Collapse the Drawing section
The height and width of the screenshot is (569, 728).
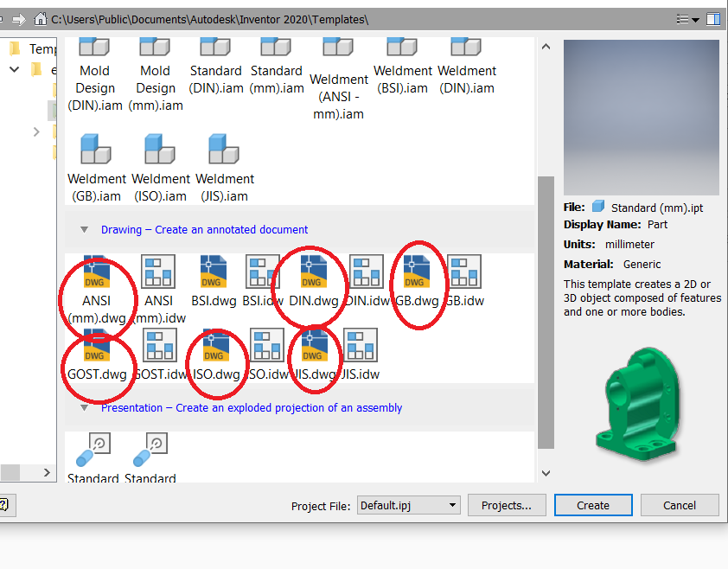pyautogui.click(x=84, y=229)
